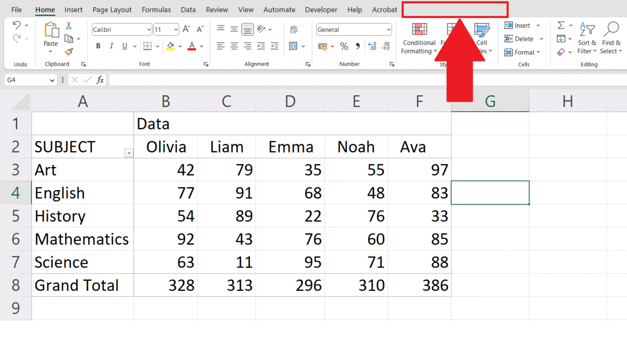Select the Delete Cells icon

pos(510,39)
